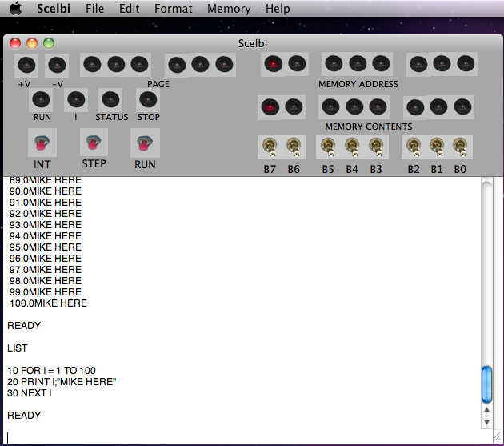Click the line '10 FOR I = 1 TO 100'
The height and width of the screenshot is (446, 504).
tap(51, 371)
